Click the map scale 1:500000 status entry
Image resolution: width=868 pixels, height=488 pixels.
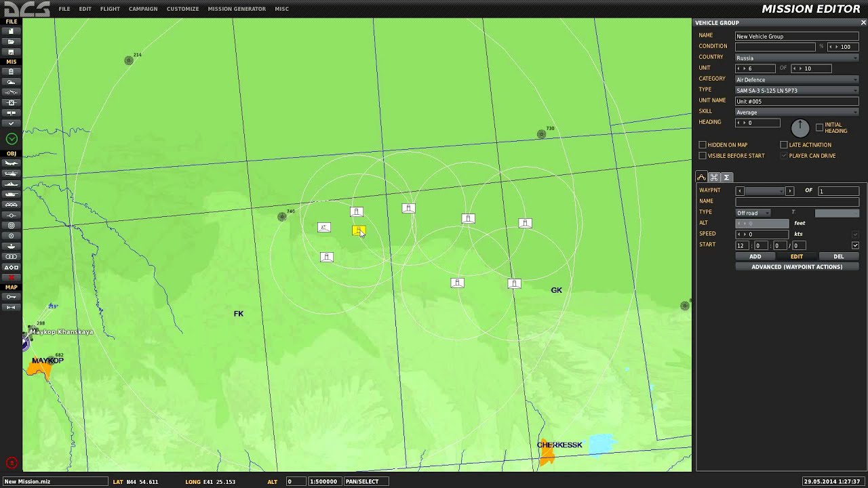click(323, 482)
